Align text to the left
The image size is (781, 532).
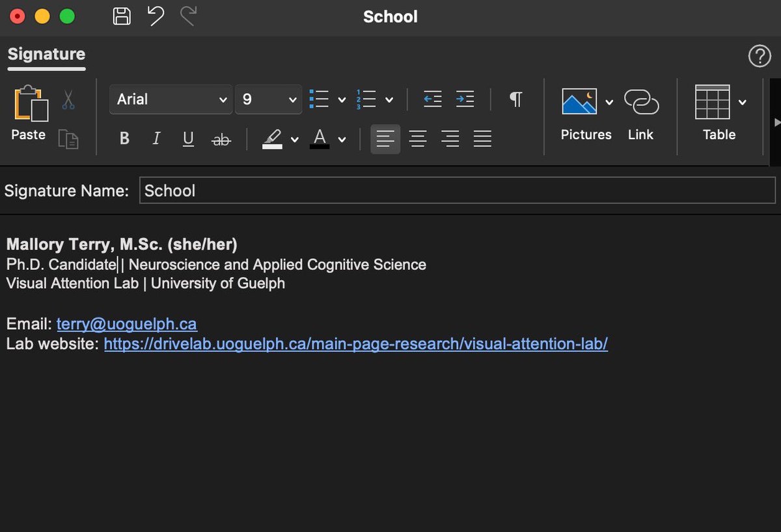(x=385, y=139)
